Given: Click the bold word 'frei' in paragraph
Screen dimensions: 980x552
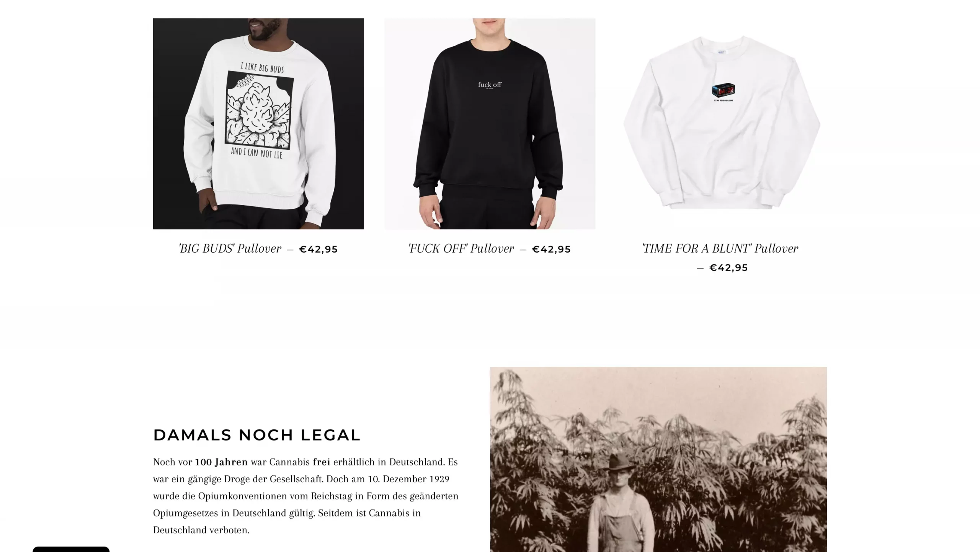Looking at the screenshot, I should point(322,462).
